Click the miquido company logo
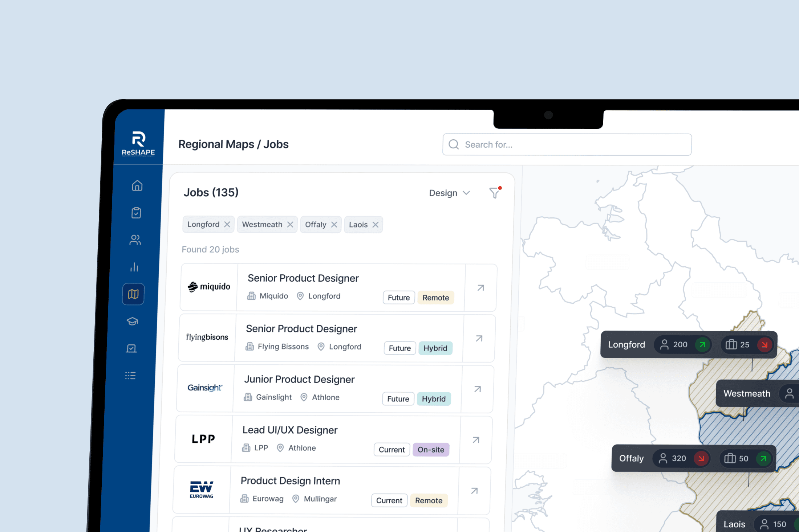Viewport: 799px width, 532px height. point(209,287)
